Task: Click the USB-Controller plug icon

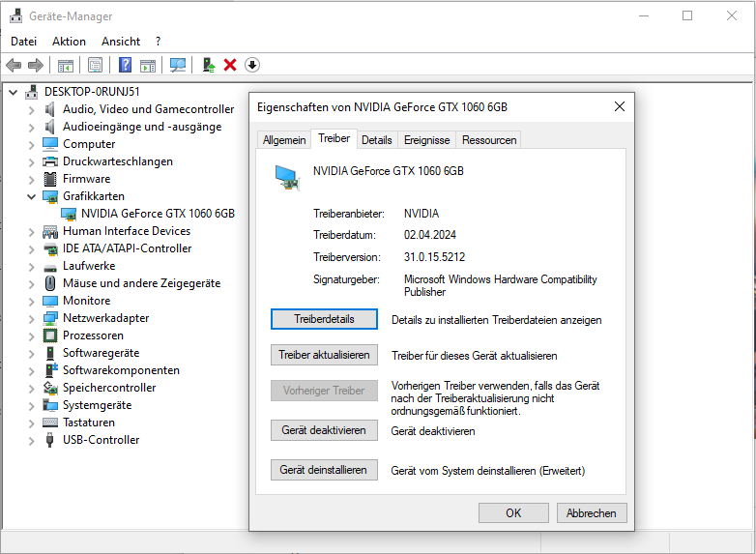Action: pos(49,440)
